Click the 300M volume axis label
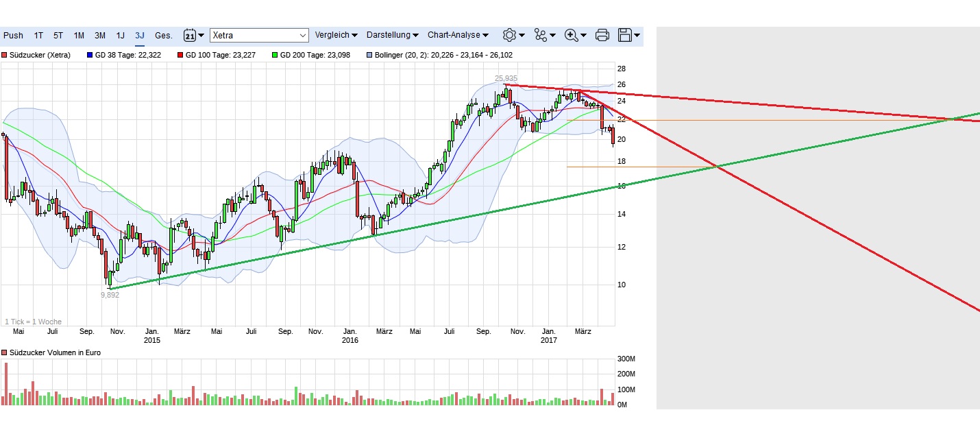This screenshot has width=980, height=432. coord(626,359)
